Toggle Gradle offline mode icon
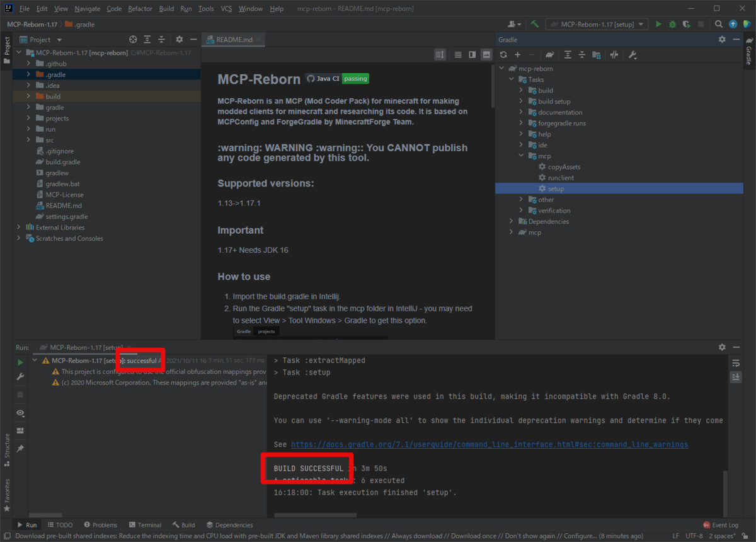This screenshot has height=542, width=756. point(614,55)
